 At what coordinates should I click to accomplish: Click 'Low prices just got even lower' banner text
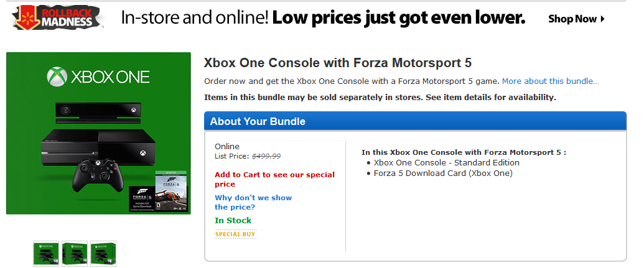point(398,18)
